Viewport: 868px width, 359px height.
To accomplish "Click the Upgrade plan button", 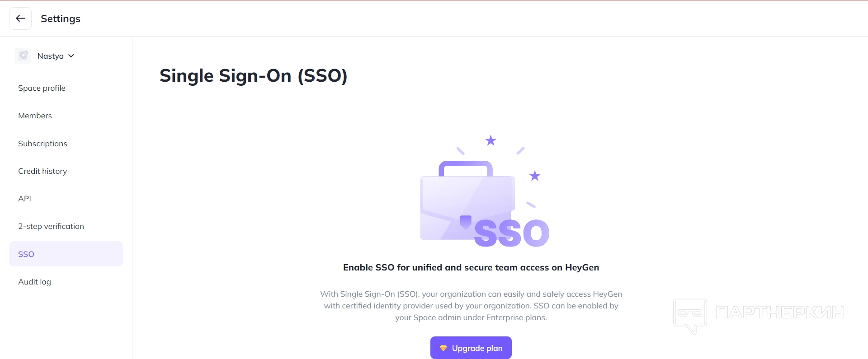I will click(x=471, y=348).
